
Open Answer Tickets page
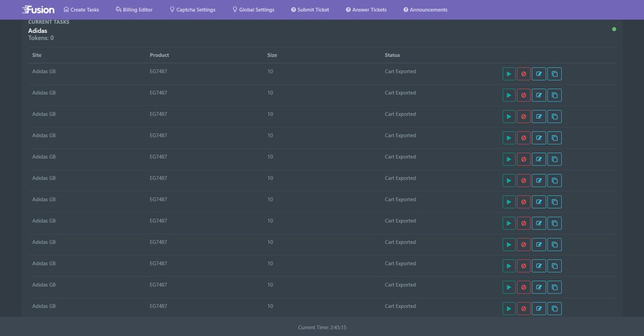[367, 10]
